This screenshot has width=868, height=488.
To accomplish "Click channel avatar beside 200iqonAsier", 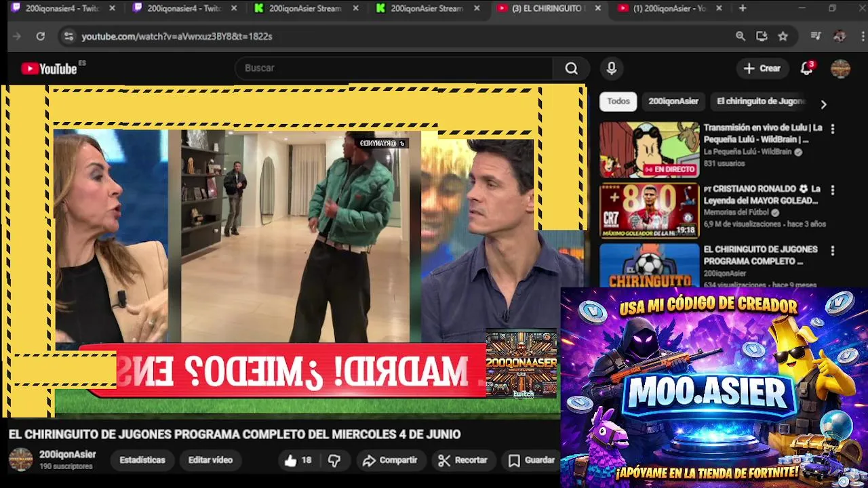I will (20, 460).
